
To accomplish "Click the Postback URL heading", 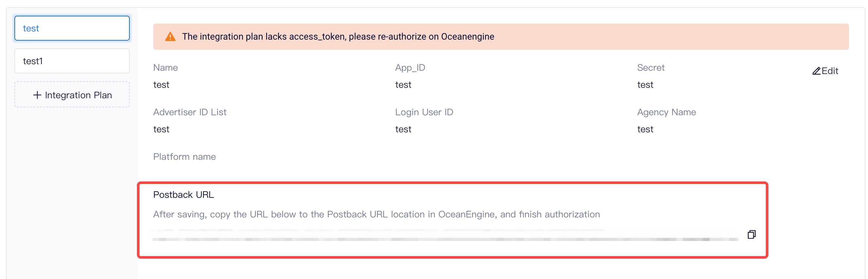I will (183, 195).
